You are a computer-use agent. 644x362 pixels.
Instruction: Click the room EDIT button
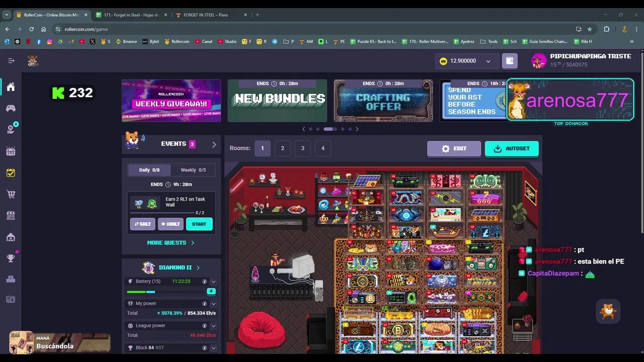click(454, 148)
